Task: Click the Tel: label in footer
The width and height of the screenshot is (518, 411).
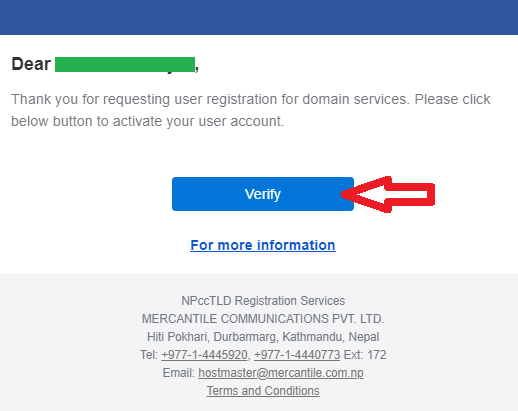Action: tap(149, 355)
